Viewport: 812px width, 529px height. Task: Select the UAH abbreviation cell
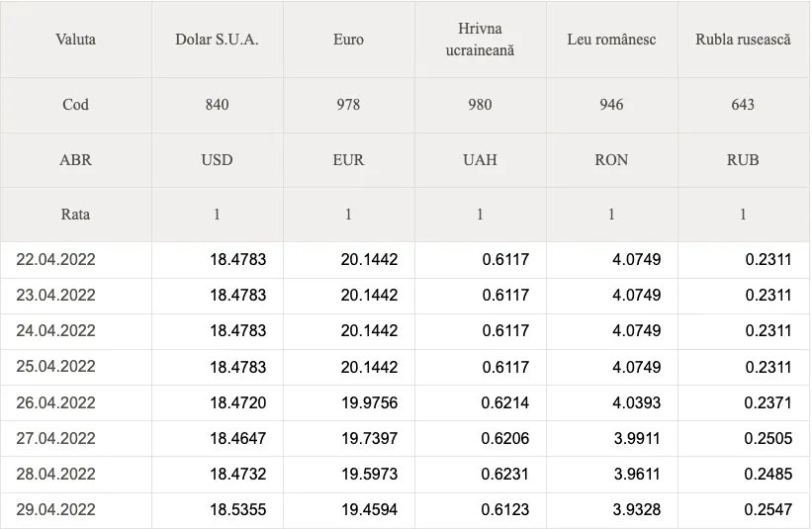point(480,159)
